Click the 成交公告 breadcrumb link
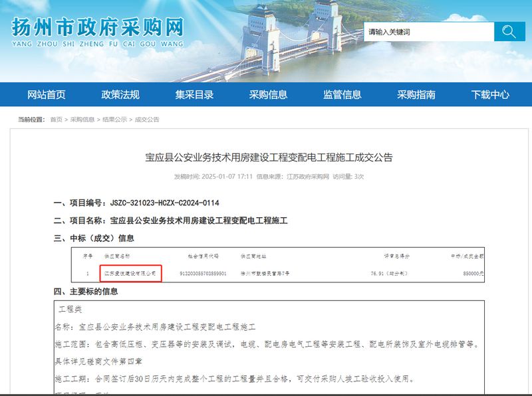Screen dimensions: 532x396 (x=147, y=120)
